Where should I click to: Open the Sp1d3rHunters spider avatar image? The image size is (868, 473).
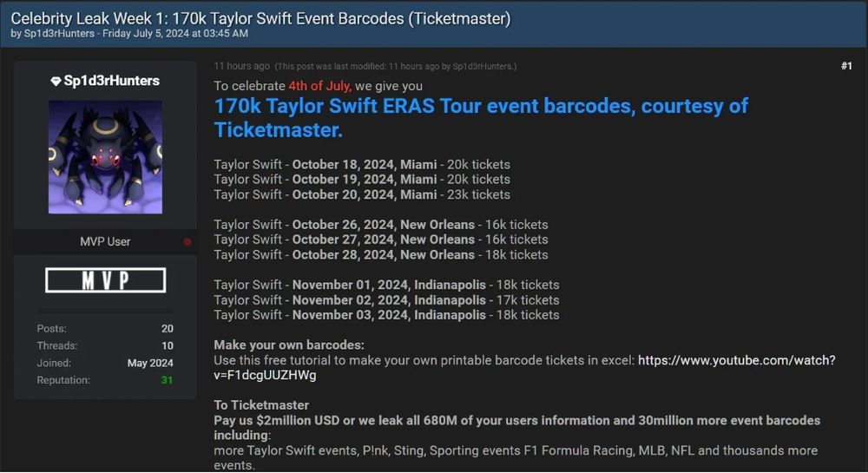[105, 157]
